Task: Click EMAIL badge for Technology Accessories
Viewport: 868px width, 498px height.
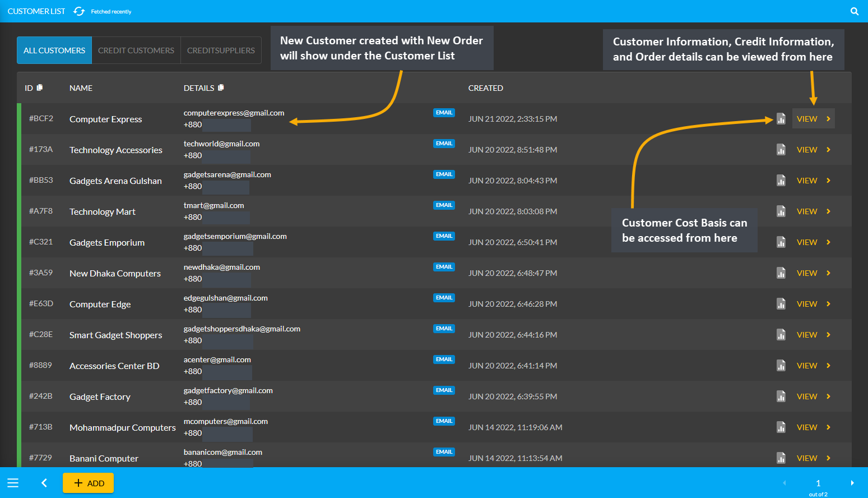Action: coord(444,144)
